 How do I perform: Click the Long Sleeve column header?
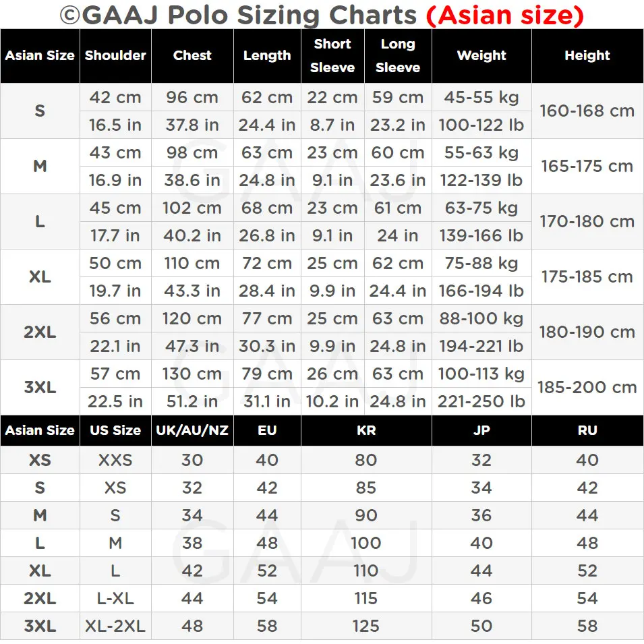tap(398, 56)
